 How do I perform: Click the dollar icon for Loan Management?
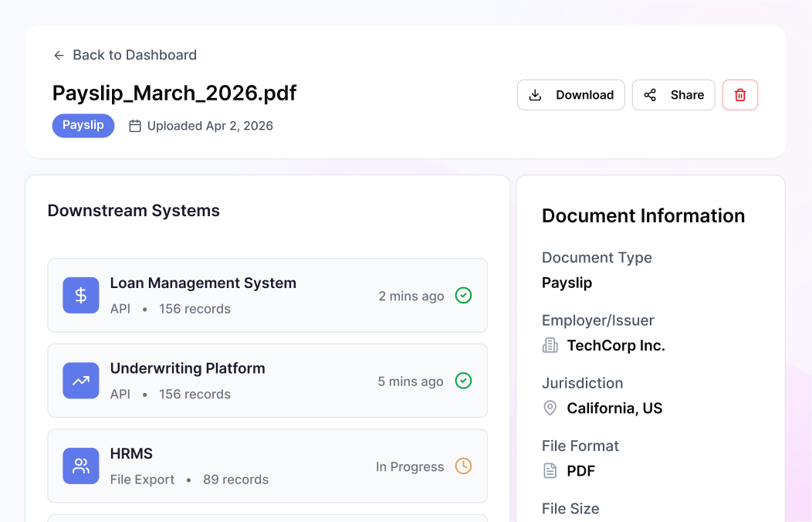tap(81, 295)
